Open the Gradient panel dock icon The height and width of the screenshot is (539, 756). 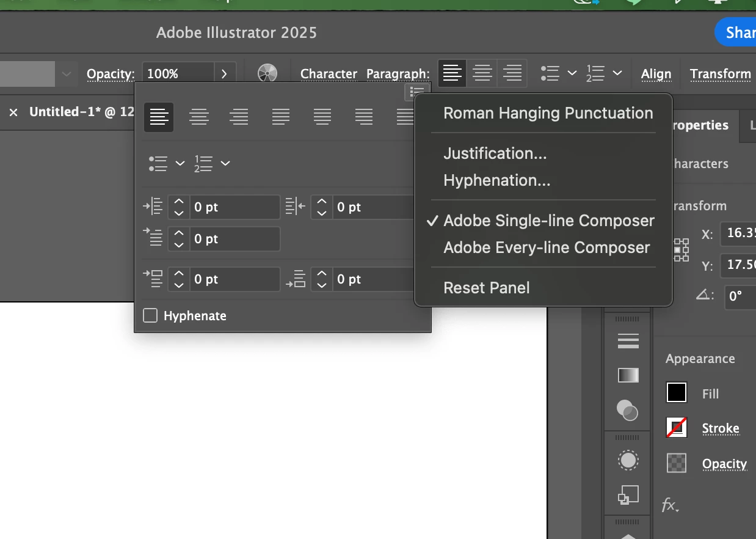[628, 375]
